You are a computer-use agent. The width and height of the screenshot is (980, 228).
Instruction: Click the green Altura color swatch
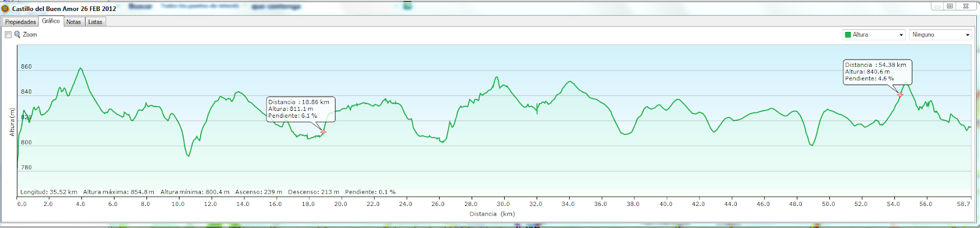pos(848,35)
